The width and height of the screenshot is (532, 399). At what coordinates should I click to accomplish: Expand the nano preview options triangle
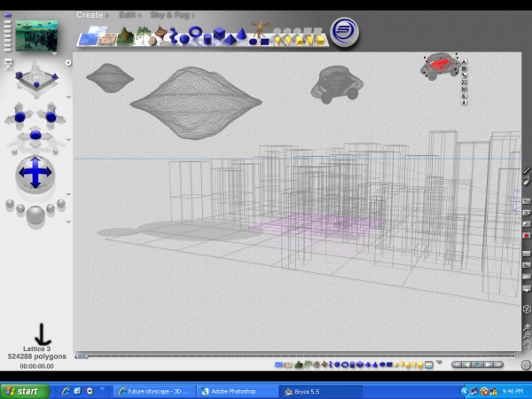54,54
